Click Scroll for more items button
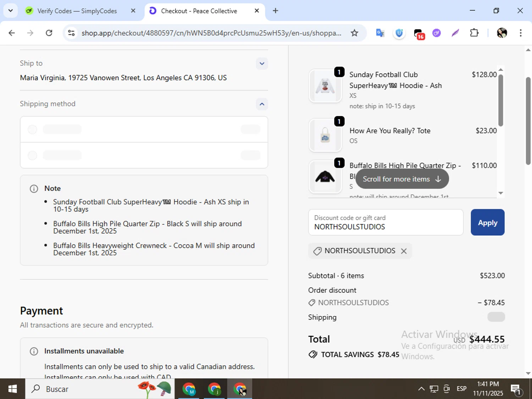532x399 pixels. click(402, 179)
